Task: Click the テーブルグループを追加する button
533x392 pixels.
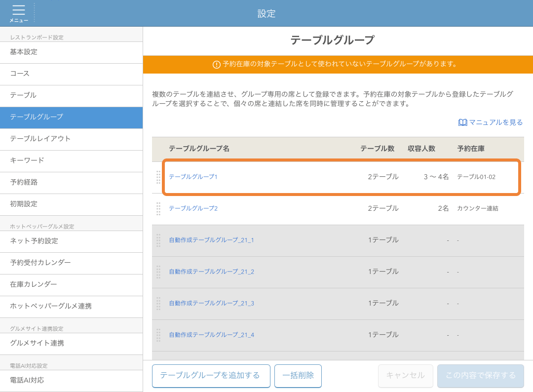Action: (211, 376)
